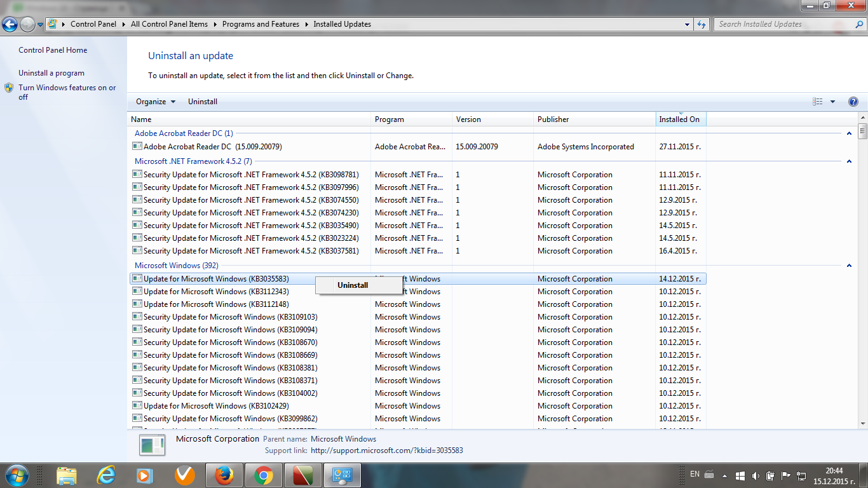Click the volume speaker tray icon
This screenshot has width=868, height=488.
pyautogui.click(x=755, y=475)
